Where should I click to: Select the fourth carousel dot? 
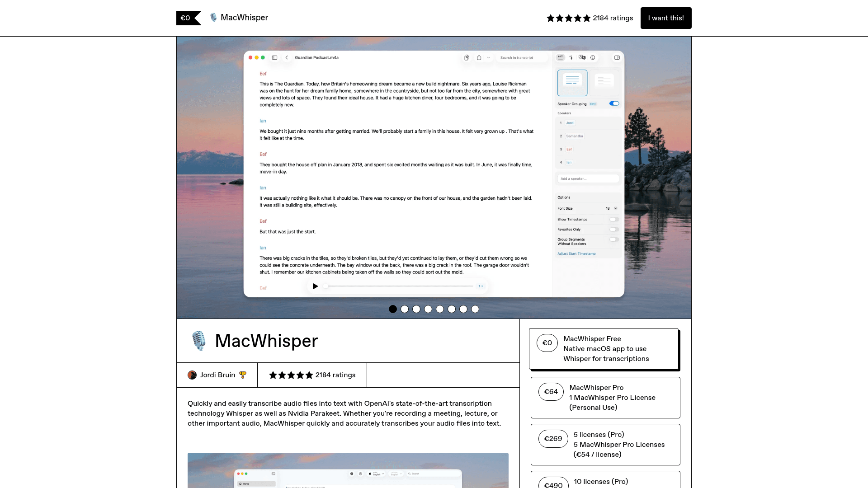click(x=428, y=309)
